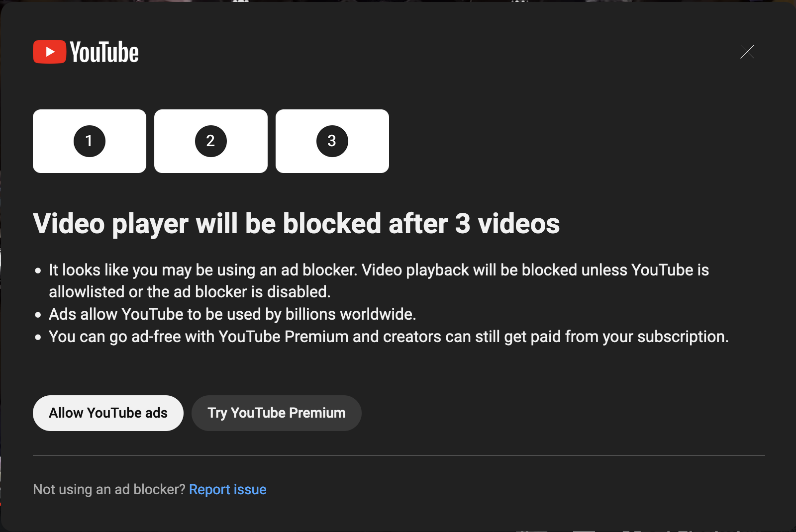Screen dimensions: 796x532
Task: Close the ad blocker warning dialog
Action: (747, 52)
